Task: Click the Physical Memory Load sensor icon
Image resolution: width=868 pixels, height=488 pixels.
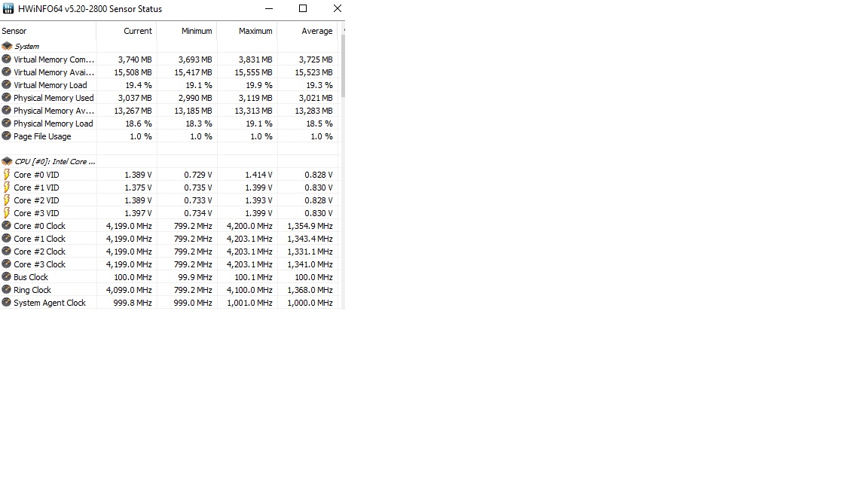Action: pyautogui.click(x=7, y=123)
